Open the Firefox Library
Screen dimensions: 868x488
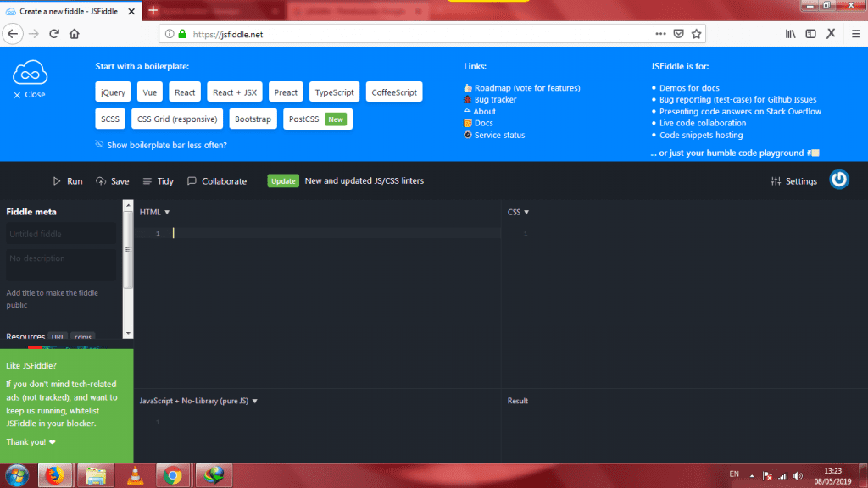791,34
